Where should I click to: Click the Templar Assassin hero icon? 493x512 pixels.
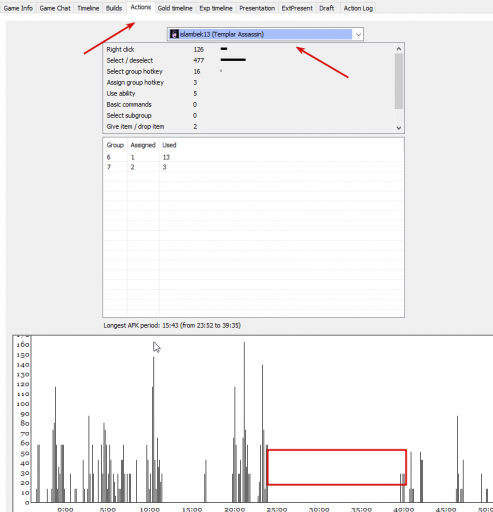(x=174, y=34)
